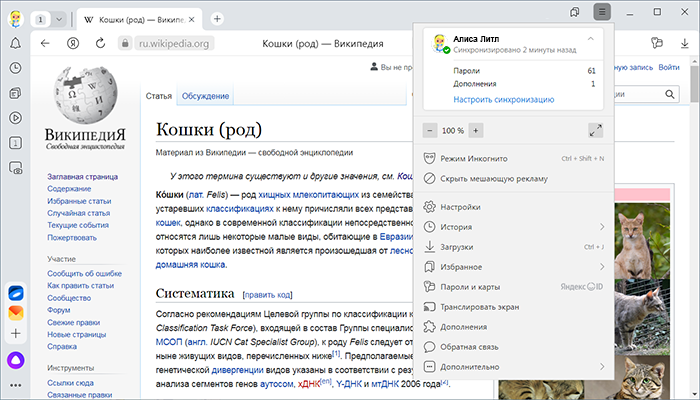
Task: Open the Текущие события link
Action: (x=78, y=225)
